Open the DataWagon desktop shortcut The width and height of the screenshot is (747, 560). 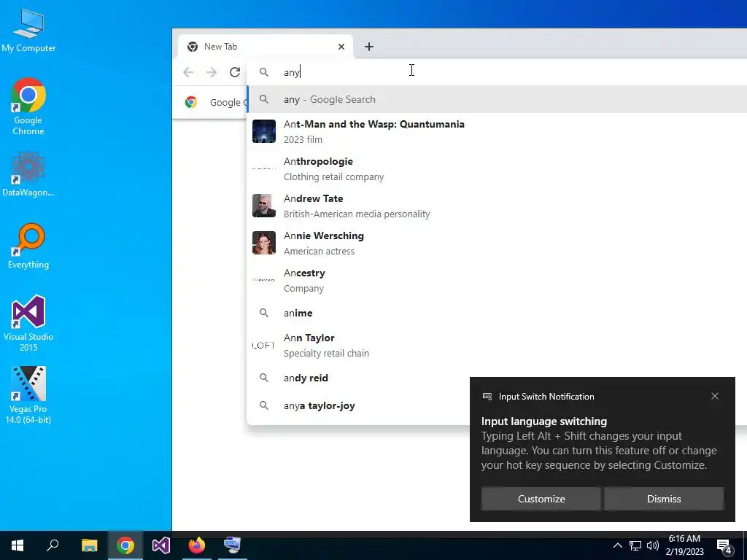(28, 174)
